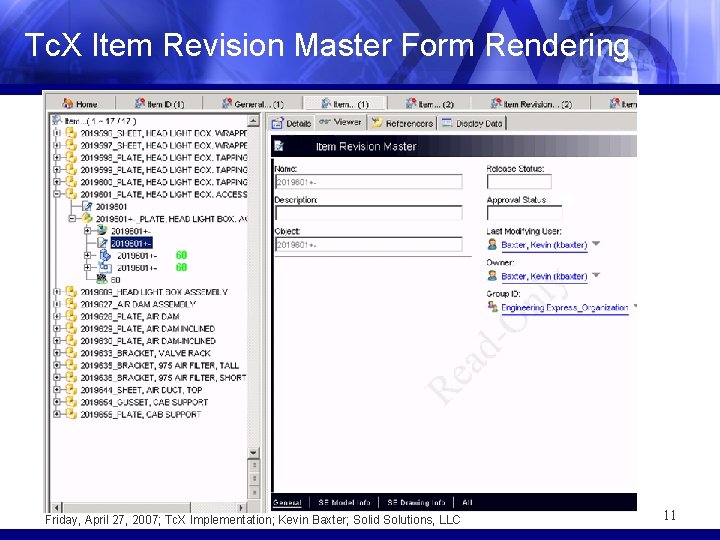The height and width of the screenshot is (540, 720).
Task: Follow the Last Modifying User Baxter, Kevin link
Action: pyautogui.click(x=544, y=245)
